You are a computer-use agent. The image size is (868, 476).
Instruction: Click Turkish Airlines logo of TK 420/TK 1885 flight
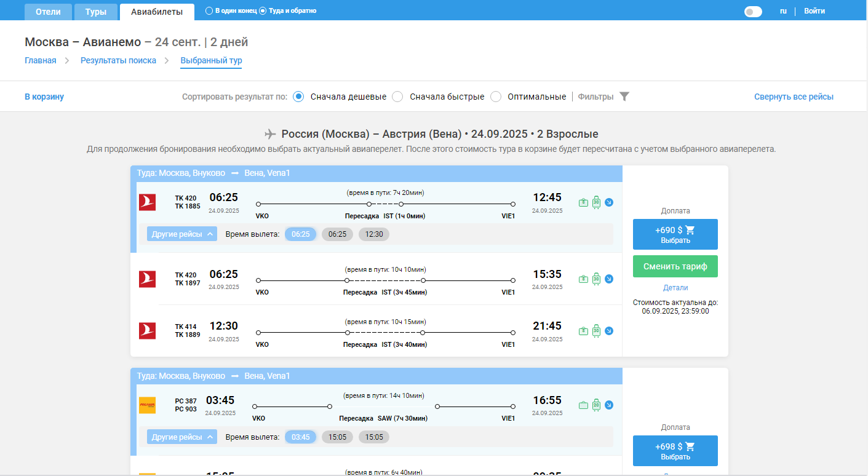point(147,202)
